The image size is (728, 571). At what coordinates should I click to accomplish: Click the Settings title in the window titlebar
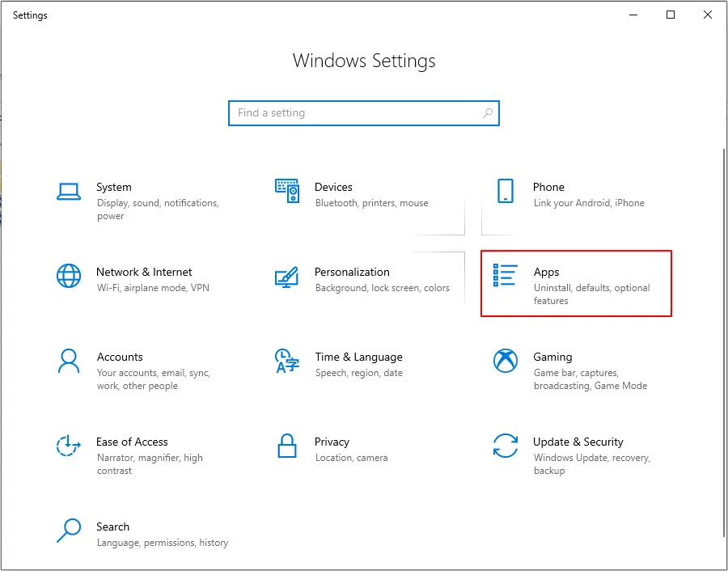point(30,15)
